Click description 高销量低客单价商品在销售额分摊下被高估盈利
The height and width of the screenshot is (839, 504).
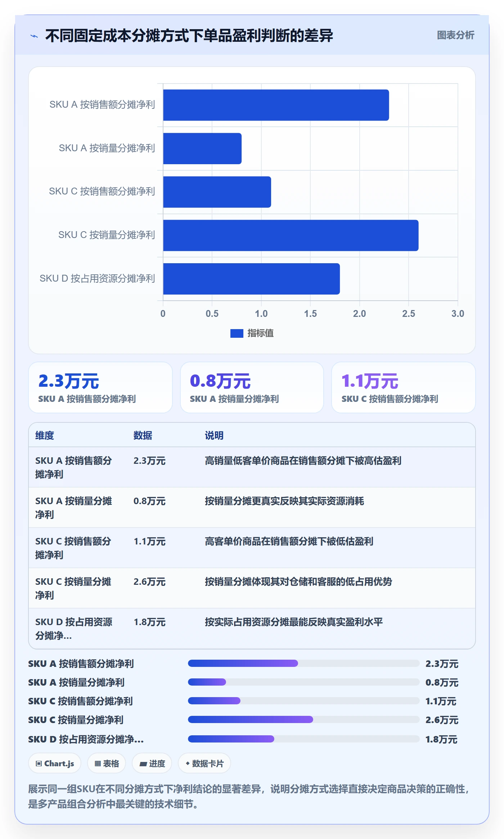[x=303, y=461]
